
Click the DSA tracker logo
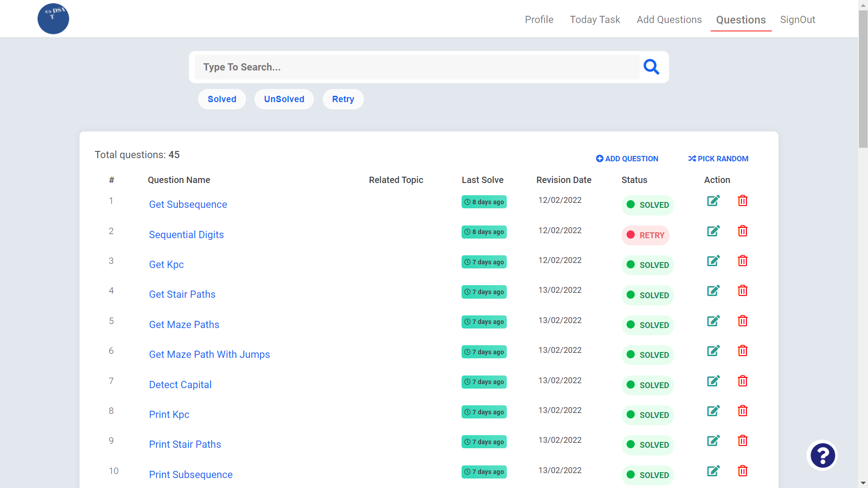(x=53, y=19)
